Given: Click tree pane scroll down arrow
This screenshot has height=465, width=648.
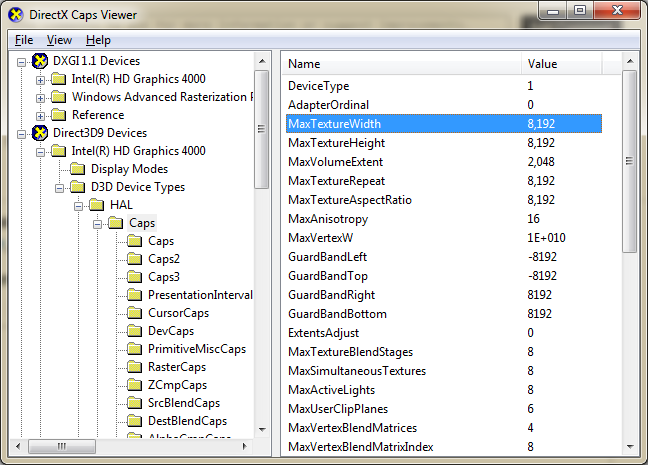Looking at the screenshot, I should (x=262, y=430).
